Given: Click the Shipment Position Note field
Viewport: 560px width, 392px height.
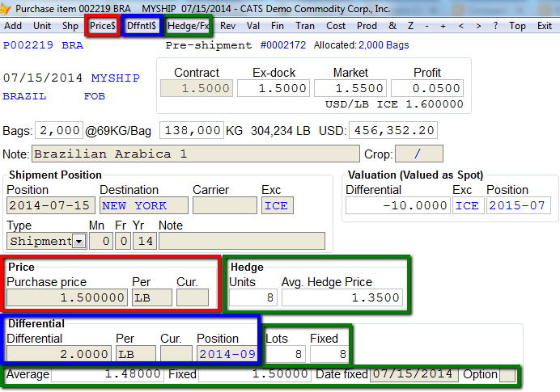Looking at the screenshot, I should [242, 241].
